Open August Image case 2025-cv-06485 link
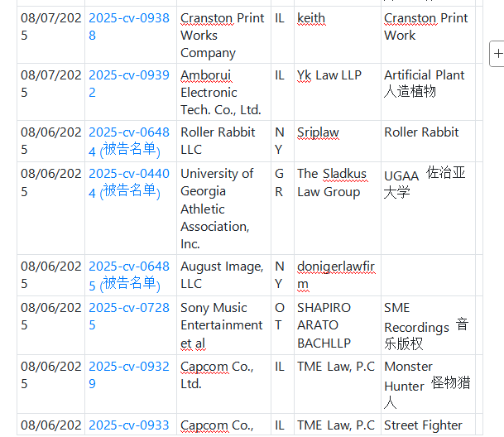This screenshot has width=504, height=437. coord(129,276)
